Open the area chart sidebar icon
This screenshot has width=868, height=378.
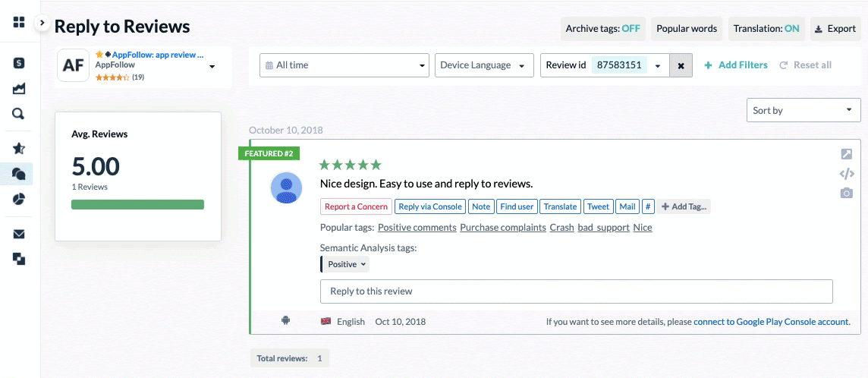19,89
